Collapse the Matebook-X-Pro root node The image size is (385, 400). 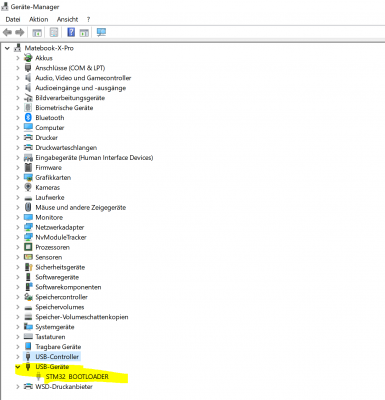tap(7, 48)
